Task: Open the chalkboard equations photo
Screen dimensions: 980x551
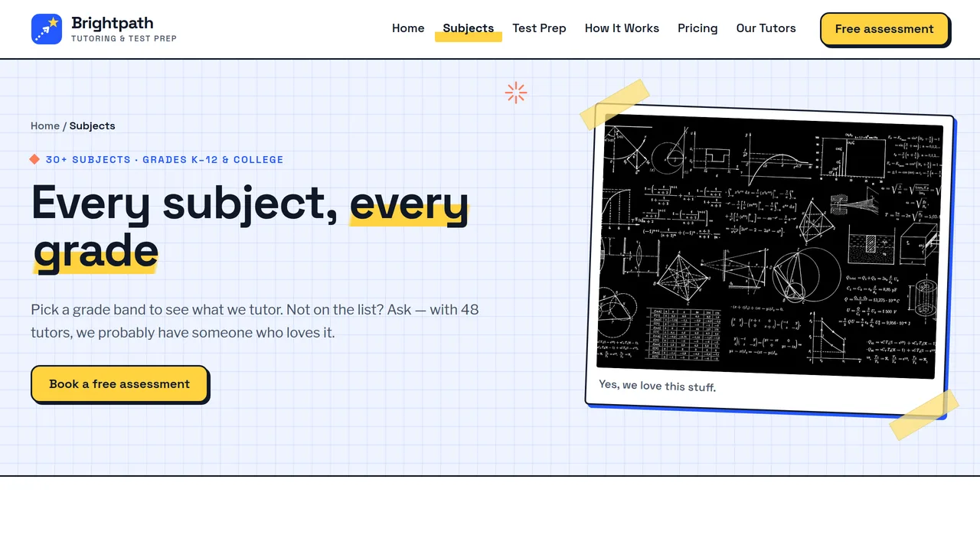Action: (x=769, y=246)
